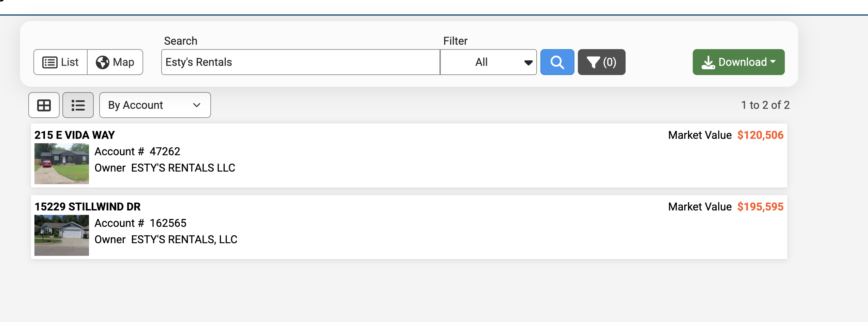Click owner ESTY'S RENTALS LLC text
This screenshot has height=322, width=868.
click(183, 168)
